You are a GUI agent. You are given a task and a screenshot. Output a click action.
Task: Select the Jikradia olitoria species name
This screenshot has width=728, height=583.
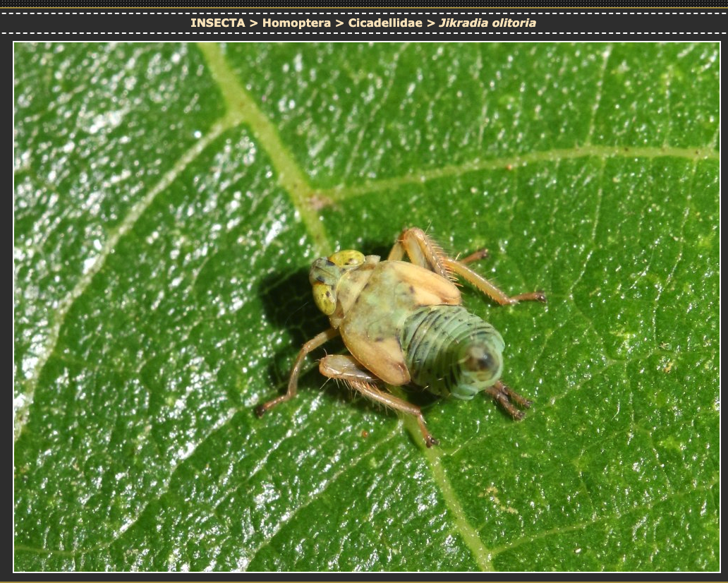pyautogui.click(x=487, y=23)
